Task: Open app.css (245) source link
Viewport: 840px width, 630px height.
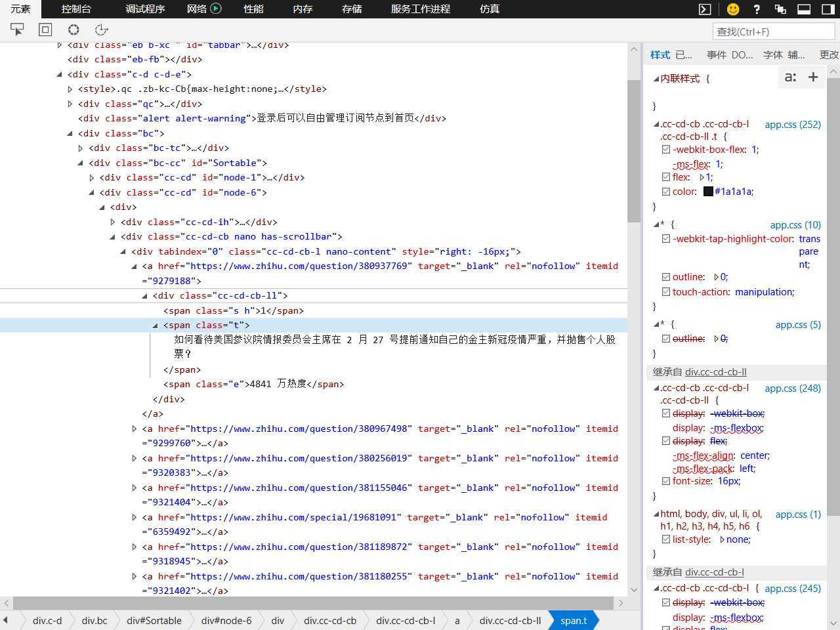Action: (793, 589)
